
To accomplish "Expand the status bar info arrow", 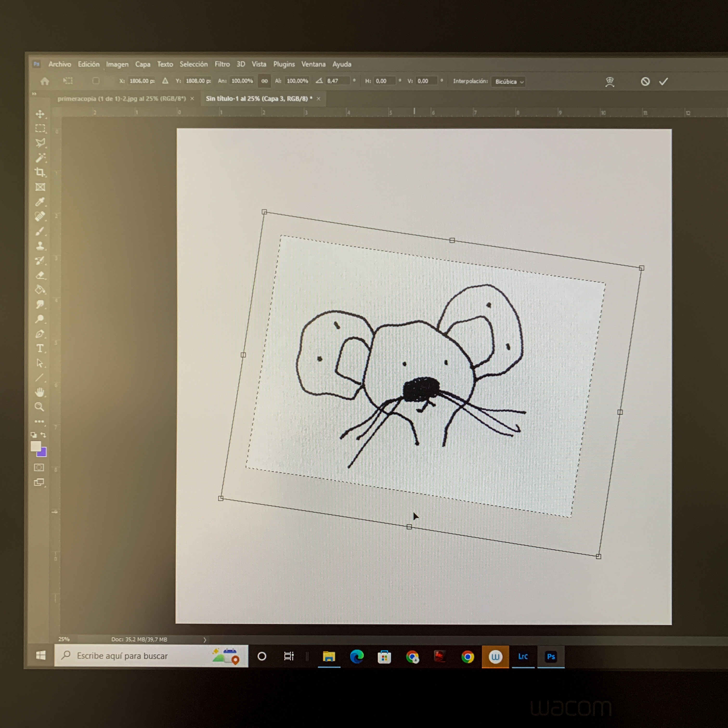I will pos(205,640).
